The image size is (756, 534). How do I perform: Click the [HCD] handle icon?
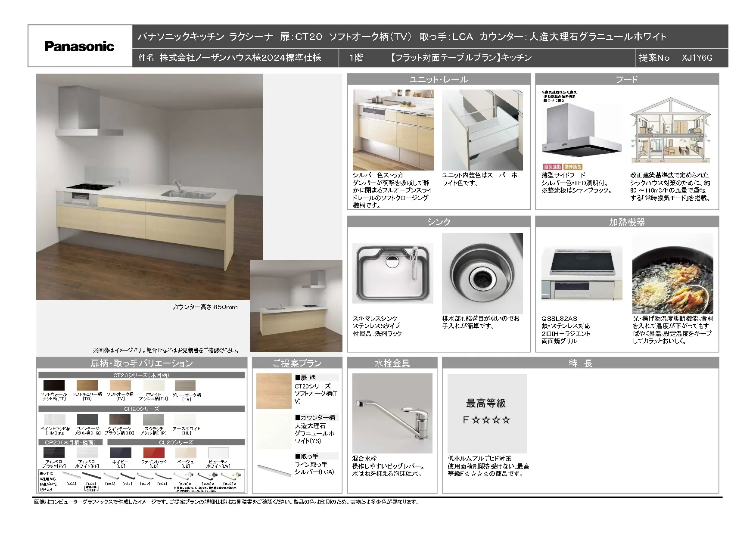click(145, 476)
